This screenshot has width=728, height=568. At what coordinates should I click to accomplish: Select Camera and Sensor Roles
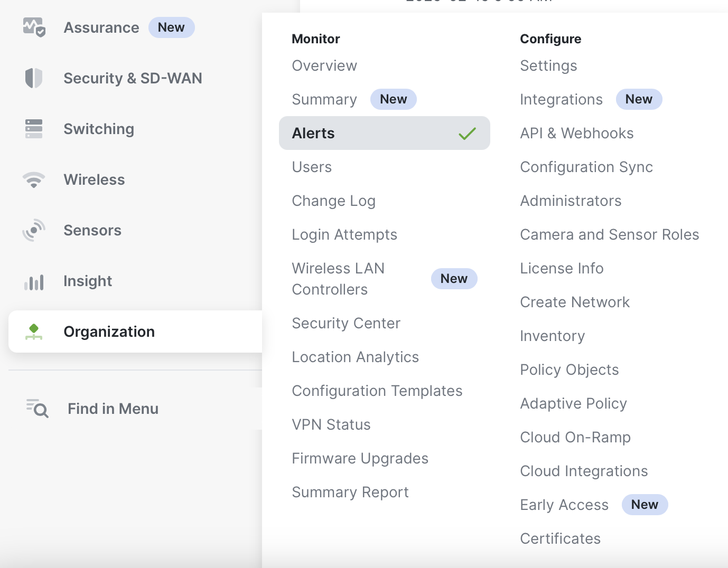(610, 234)
